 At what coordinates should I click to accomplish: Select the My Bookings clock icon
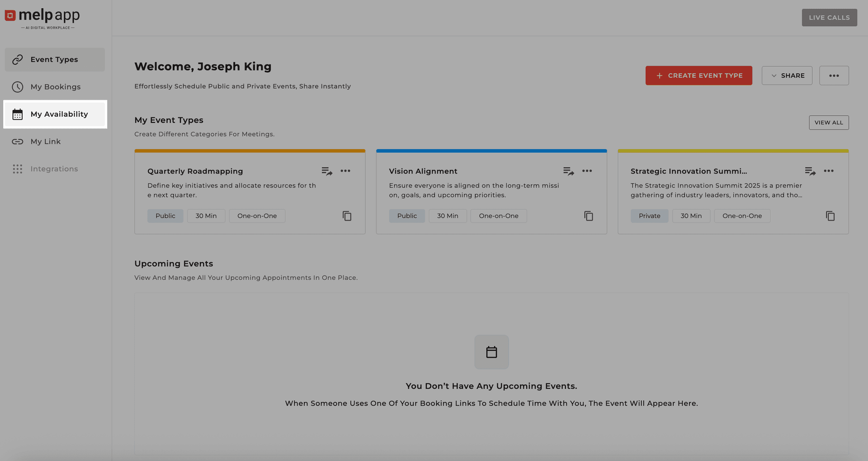click(17, 87)
